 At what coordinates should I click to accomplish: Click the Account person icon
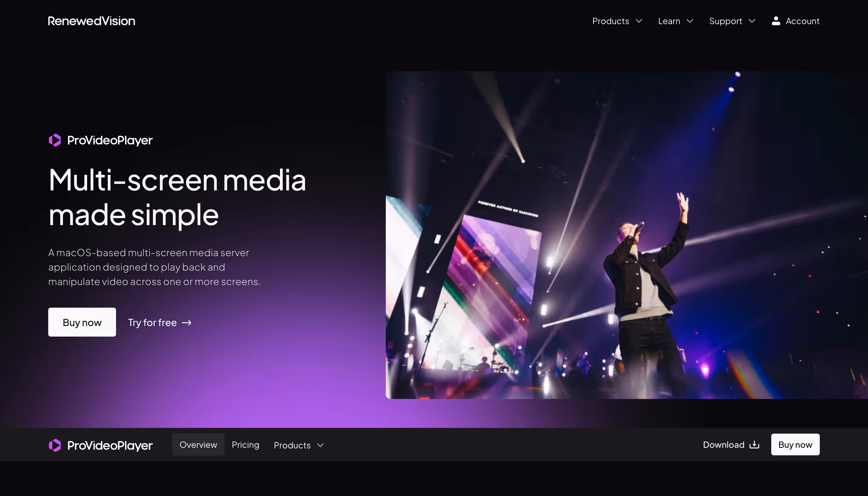tap(776, 21)
